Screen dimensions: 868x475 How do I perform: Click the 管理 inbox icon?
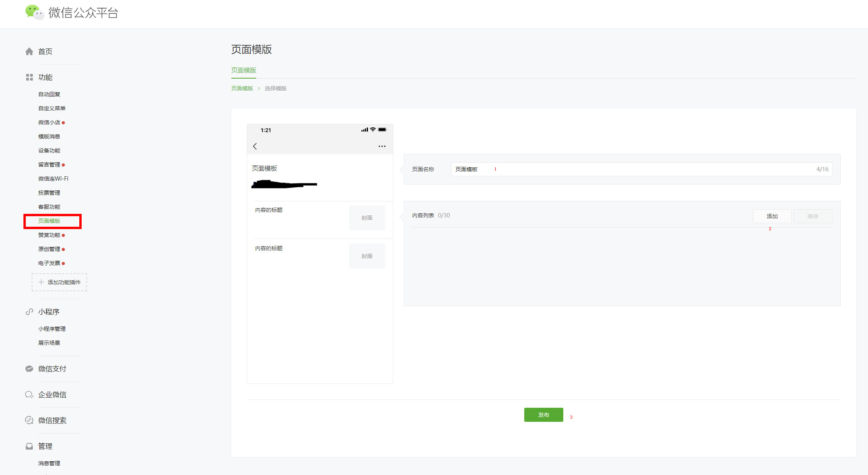click(29, 446)
